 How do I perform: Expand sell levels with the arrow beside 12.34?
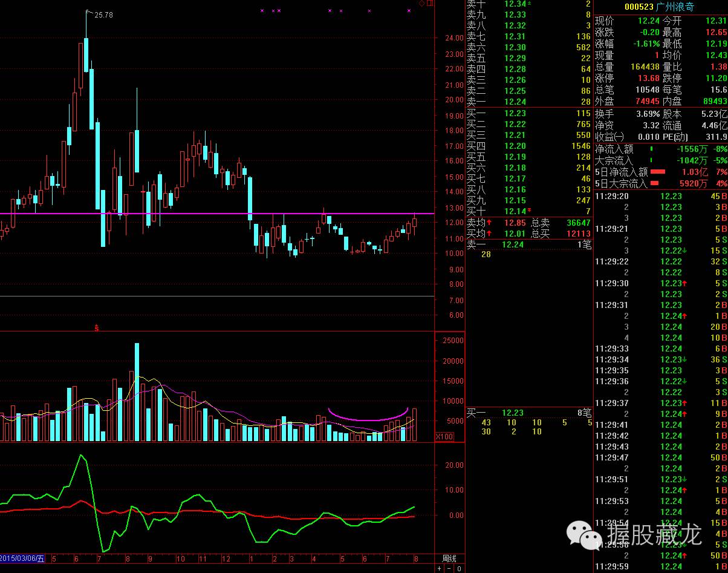click(530, 4)
